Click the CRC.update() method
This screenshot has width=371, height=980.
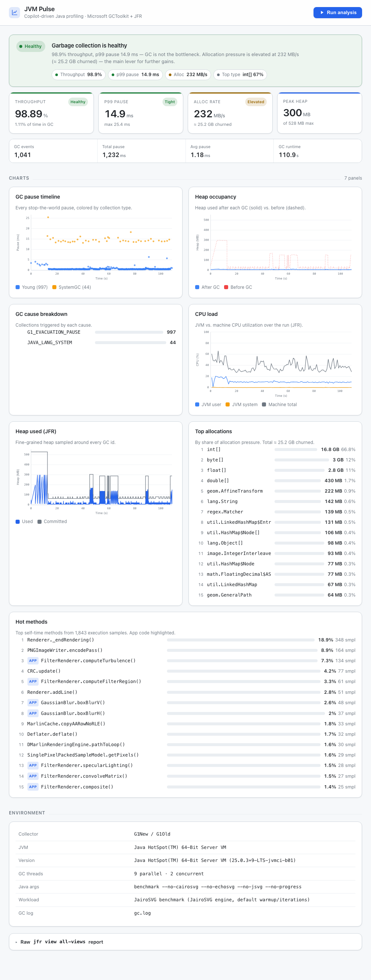(x=44, y=671)
